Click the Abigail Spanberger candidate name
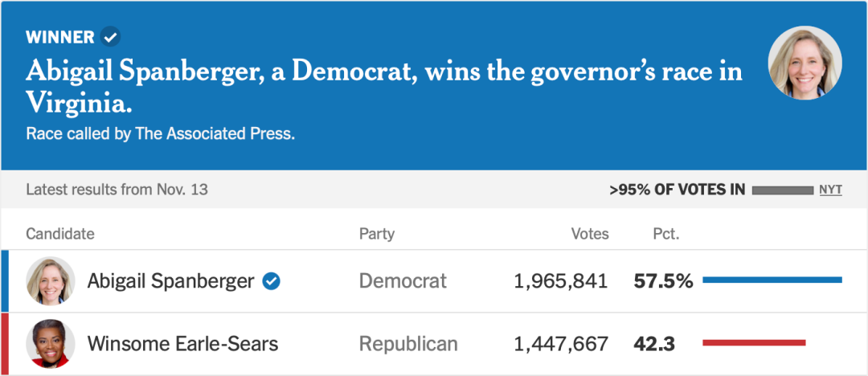This screenshot has height=376, width=868. tap(170, 281)
